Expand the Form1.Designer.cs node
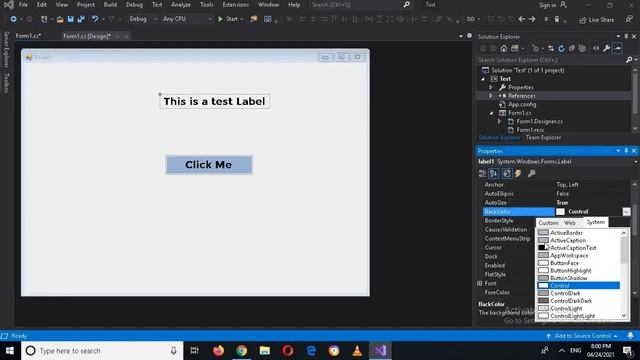 click(x=499, y=122)
